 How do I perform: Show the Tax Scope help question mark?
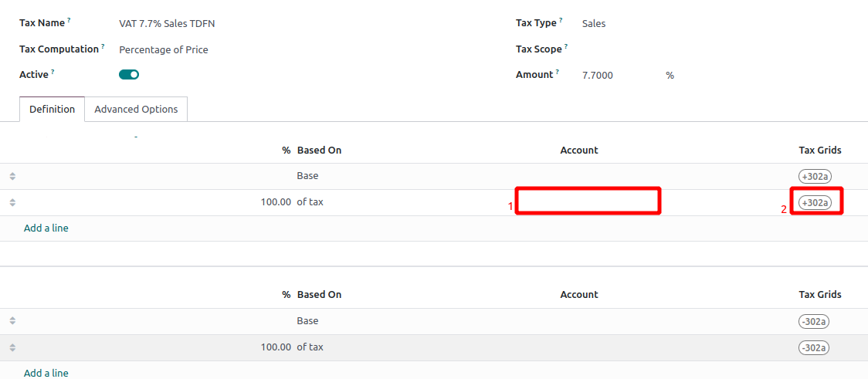(566, 46)
